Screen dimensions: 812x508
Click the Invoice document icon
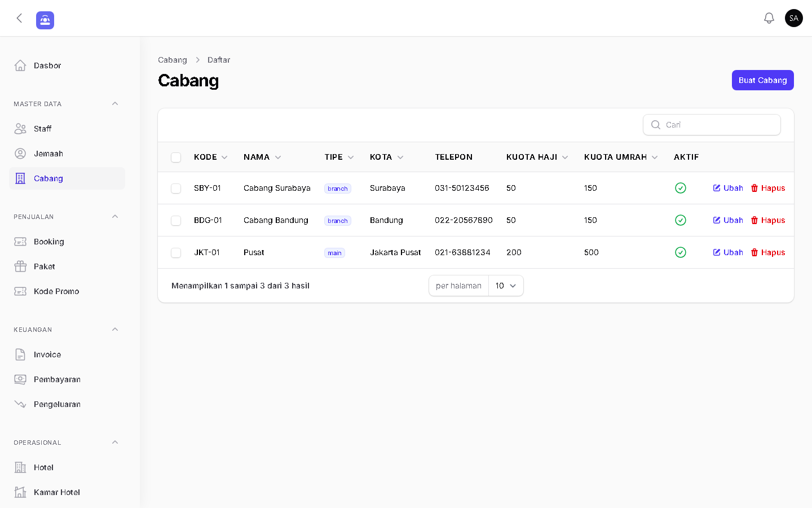coord(20,354)
